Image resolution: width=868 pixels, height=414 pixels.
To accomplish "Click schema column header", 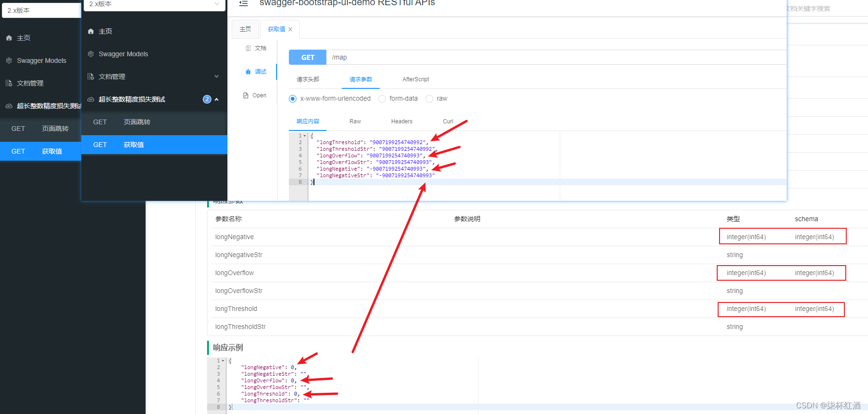I will click(806, 219).
